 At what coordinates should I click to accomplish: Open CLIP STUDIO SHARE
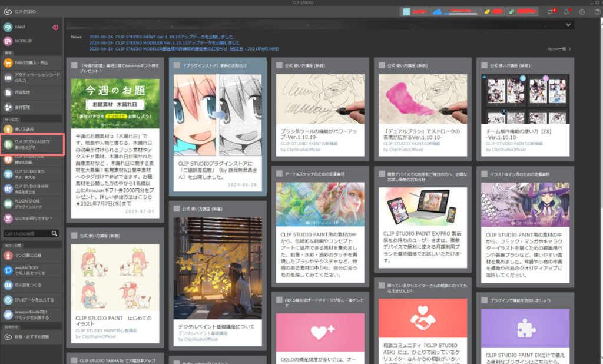tap(31, 189)
